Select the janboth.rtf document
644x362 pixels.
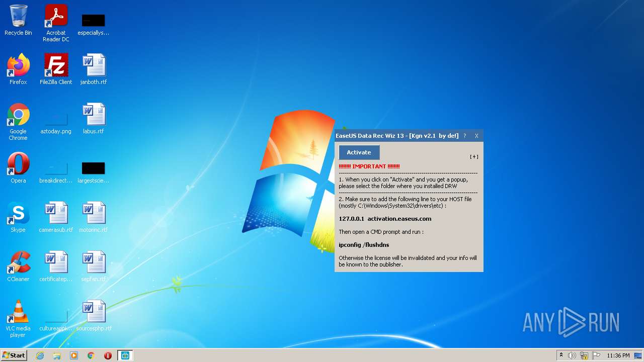click(94, 69)
